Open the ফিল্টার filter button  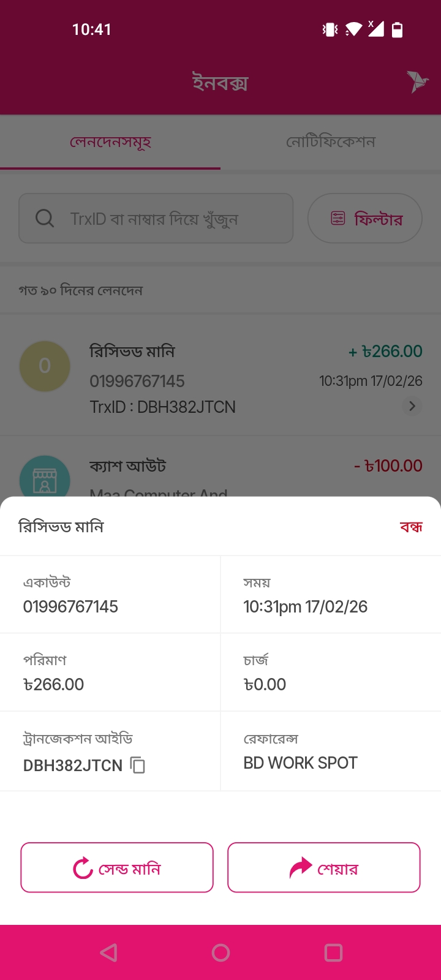(365, 219)
